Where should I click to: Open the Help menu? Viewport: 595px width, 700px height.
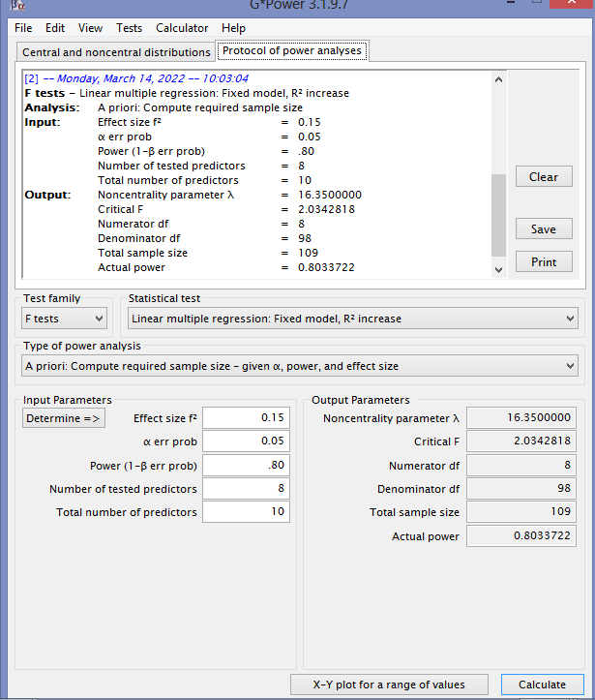pos(233,28)
